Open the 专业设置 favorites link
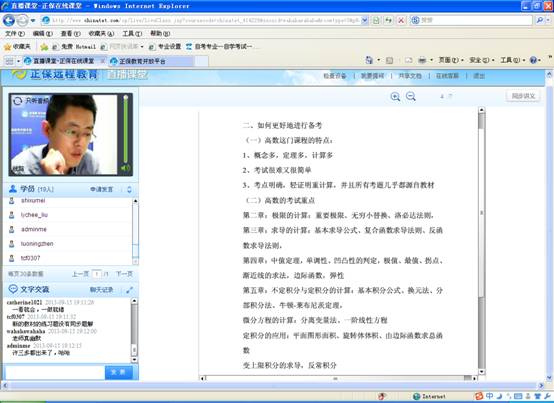 [165, 47]
